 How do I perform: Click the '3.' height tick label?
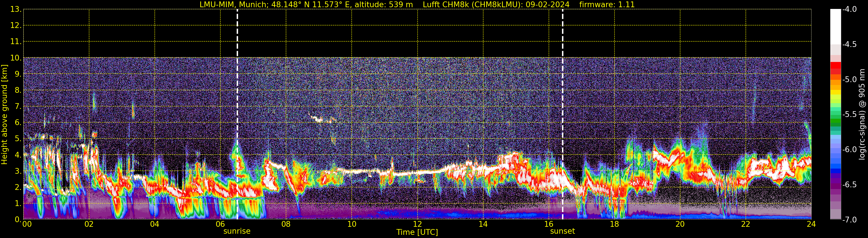[18, 171]
